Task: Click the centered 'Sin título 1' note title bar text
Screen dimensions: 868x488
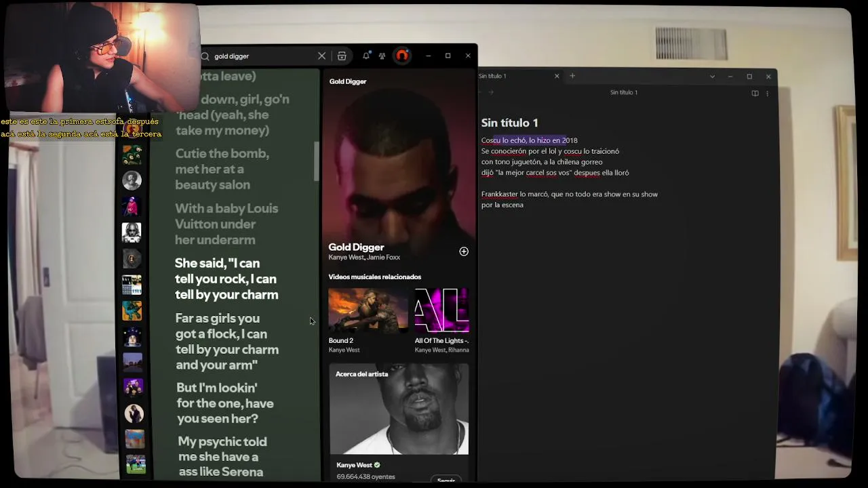Action: [624, 92]
